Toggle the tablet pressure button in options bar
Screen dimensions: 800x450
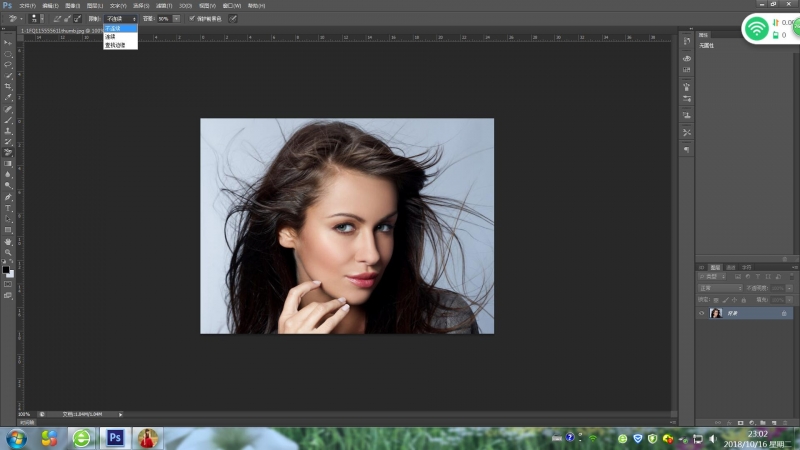click(x=234, y=18)
